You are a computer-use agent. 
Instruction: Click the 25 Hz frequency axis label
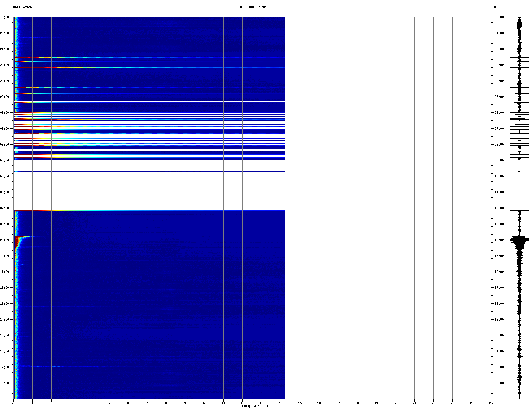coord(491,403)
